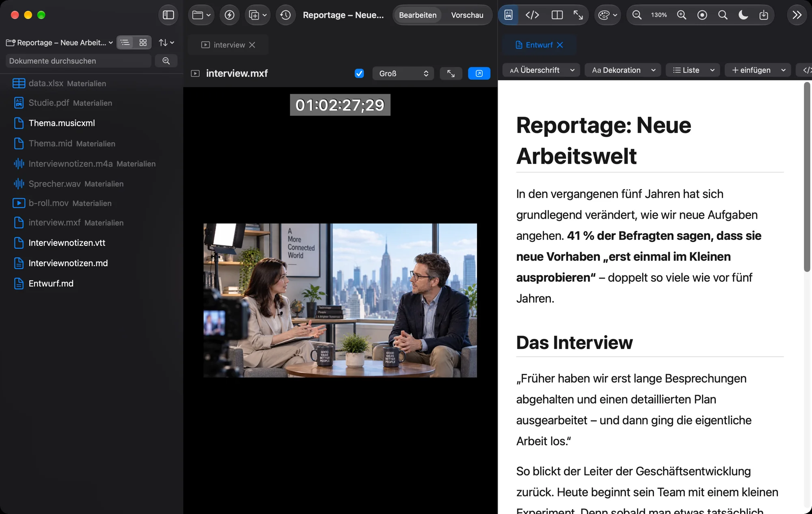The width and height of the screenshot is (812, 514).
Task: Open the Überschrift heading menu
Action: 541,70
